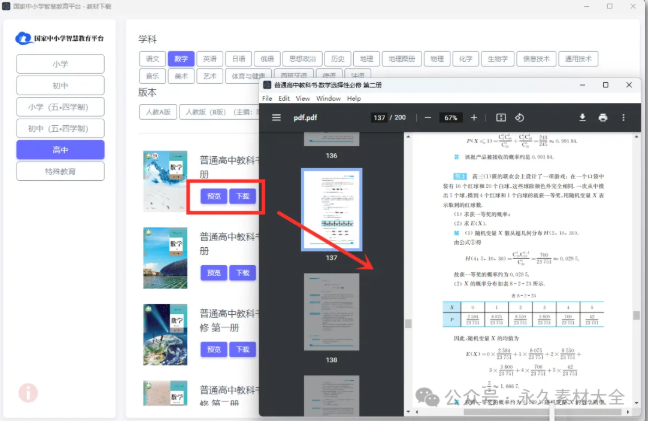The height and width of the screenshot is (421, 648).
Task: Open the Window menu in PDF window
Action: coord(329,98)
